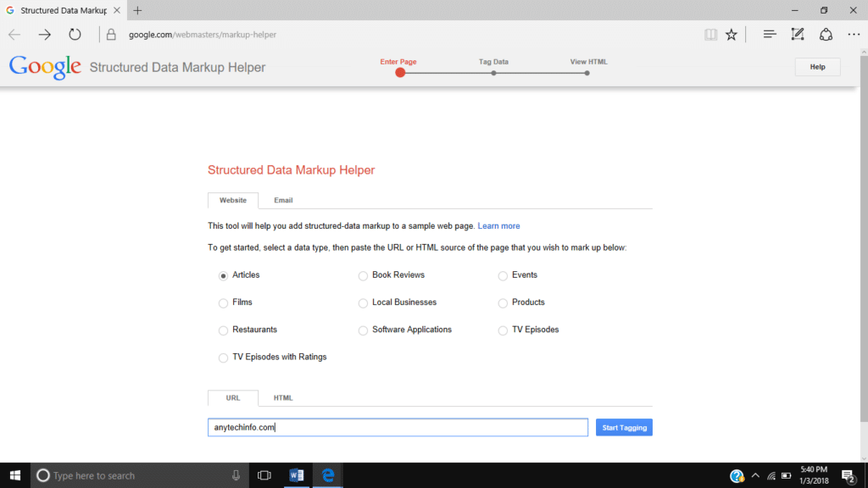Select the Events data type
The width and height of the screenshot is (868, 488).
503,275
